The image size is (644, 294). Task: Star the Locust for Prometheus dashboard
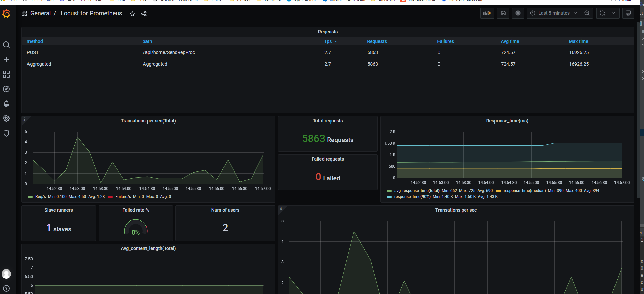point(132,14)
